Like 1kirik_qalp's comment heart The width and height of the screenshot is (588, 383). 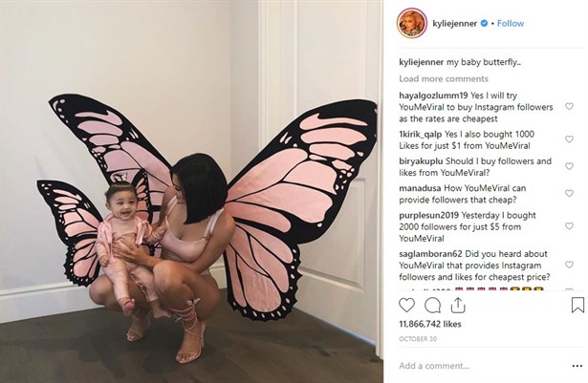point(569,139)
